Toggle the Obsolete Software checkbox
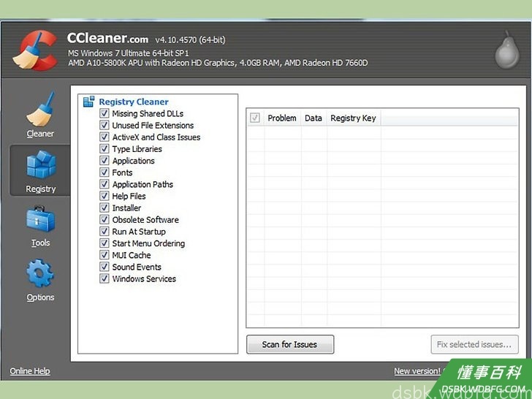Image resolution: width=532 pixels, height=399 pixels. coord(104,219)
